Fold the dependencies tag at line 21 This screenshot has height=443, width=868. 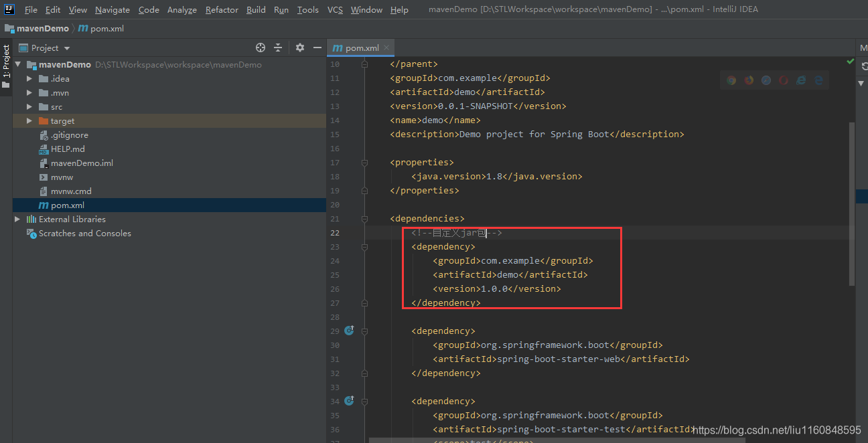click(364, 219)
